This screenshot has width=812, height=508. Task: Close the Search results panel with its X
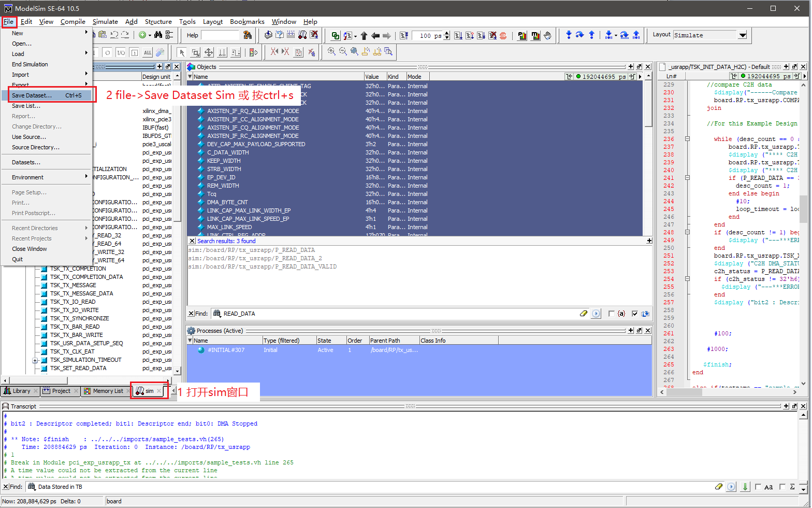192,241
